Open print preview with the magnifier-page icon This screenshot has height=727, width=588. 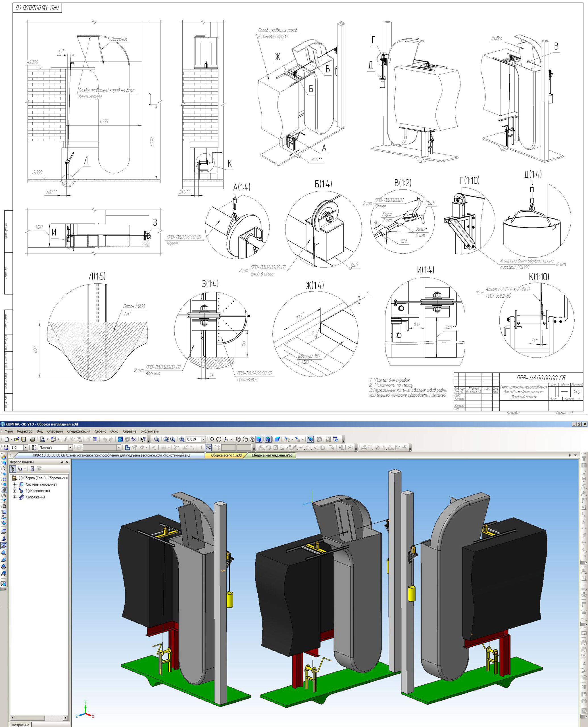pyautogui.click(x=42, y=439)
